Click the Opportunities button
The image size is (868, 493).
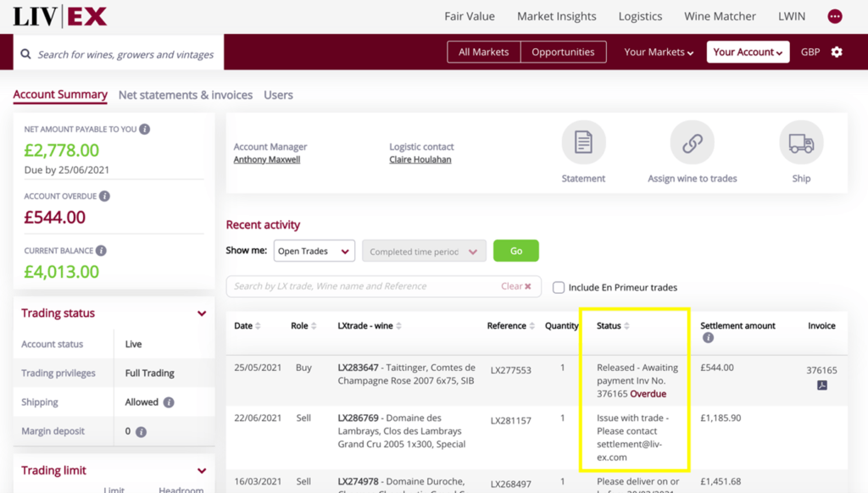point(563,52)
